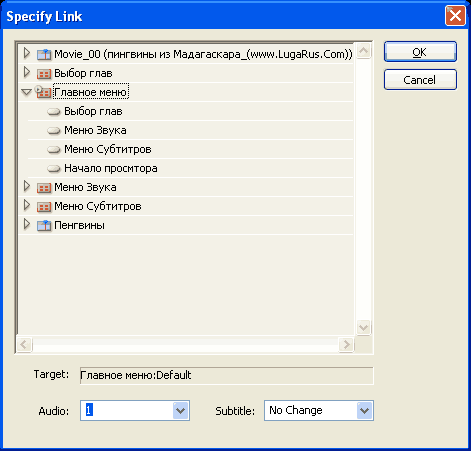The height and width of the screenshot is (451, 471).
Task: Click the Пенгвины timeline icon
Action: pos(44,226)
